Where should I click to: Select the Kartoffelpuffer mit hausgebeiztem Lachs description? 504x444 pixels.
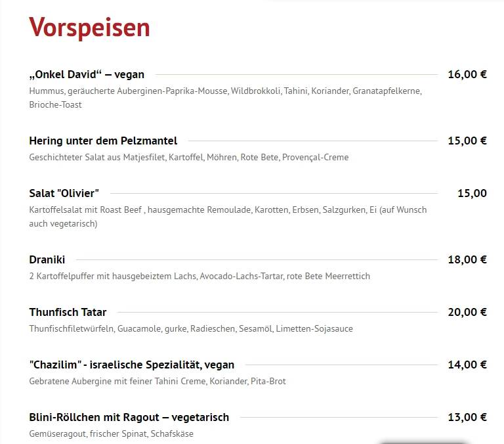coord(199,276)
